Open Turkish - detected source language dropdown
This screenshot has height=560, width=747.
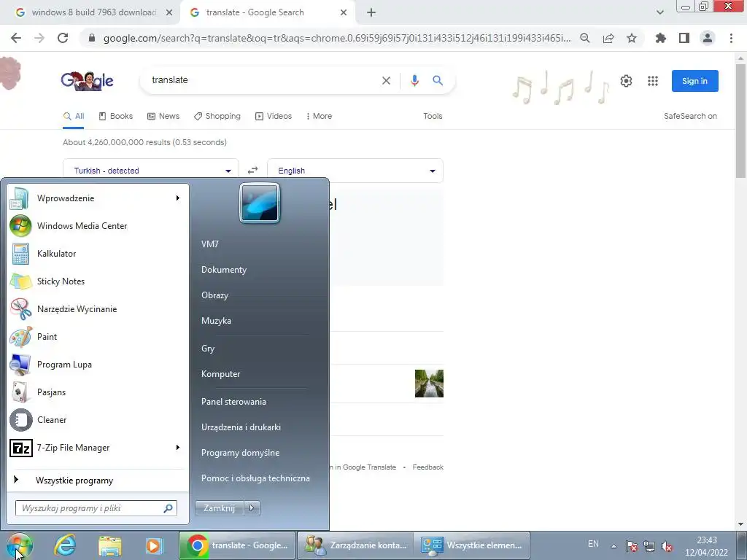coord(151,171)
